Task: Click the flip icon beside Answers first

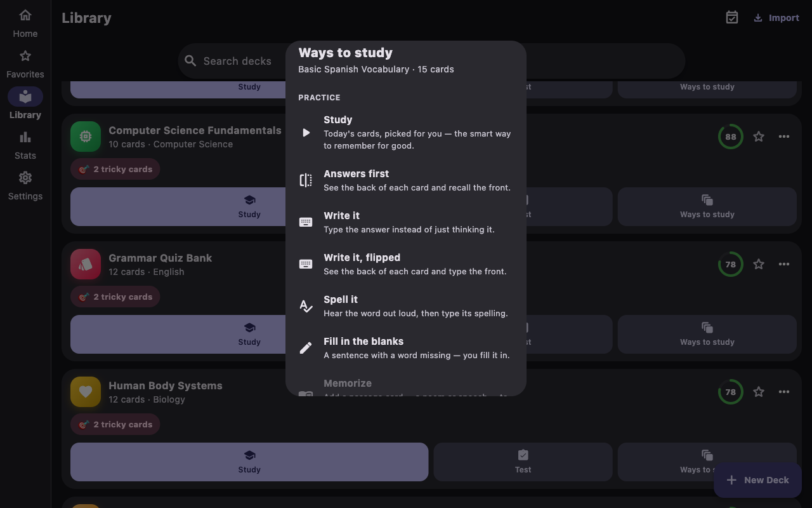Action: click(306, 180)
